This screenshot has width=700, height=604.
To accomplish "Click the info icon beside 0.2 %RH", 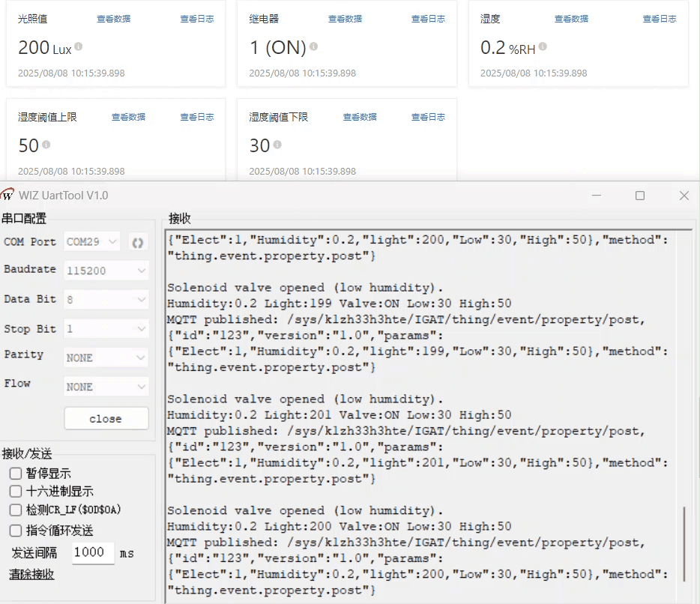I will pos(543,46).
